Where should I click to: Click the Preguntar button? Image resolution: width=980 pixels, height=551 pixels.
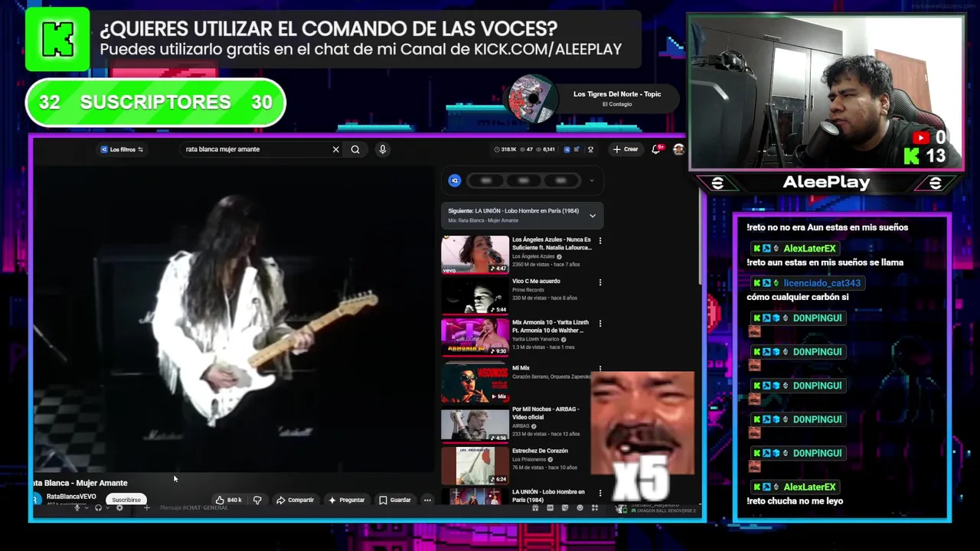[346, 500]
